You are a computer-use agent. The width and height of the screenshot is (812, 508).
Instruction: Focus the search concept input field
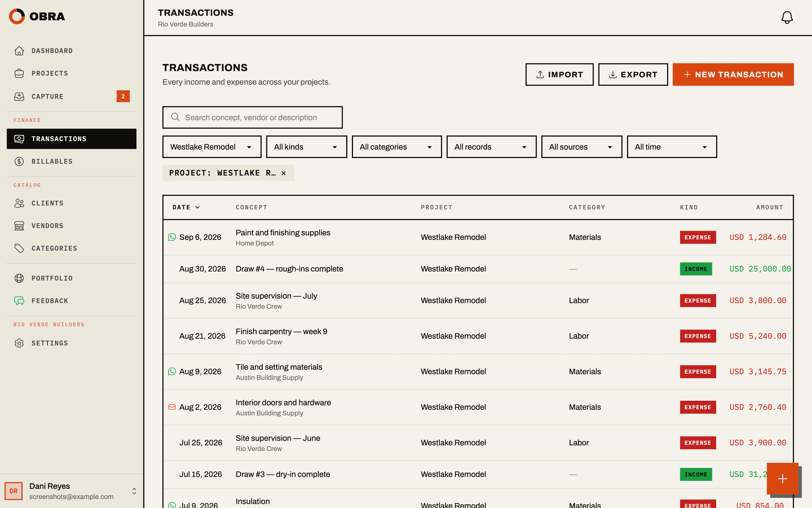[252, 118]
